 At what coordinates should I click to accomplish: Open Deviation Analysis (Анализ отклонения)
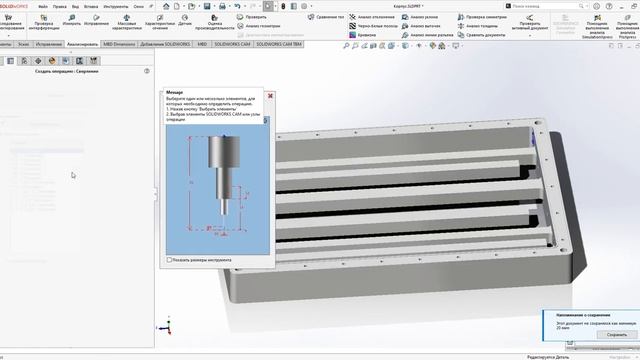tap(372, 17)
